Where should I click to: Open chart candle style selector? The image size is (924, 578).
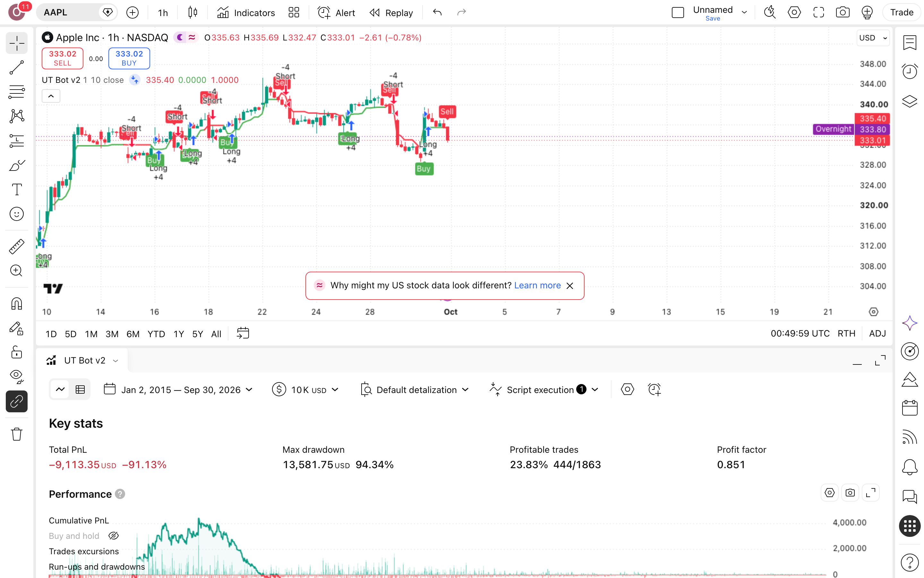click(193, 13)
